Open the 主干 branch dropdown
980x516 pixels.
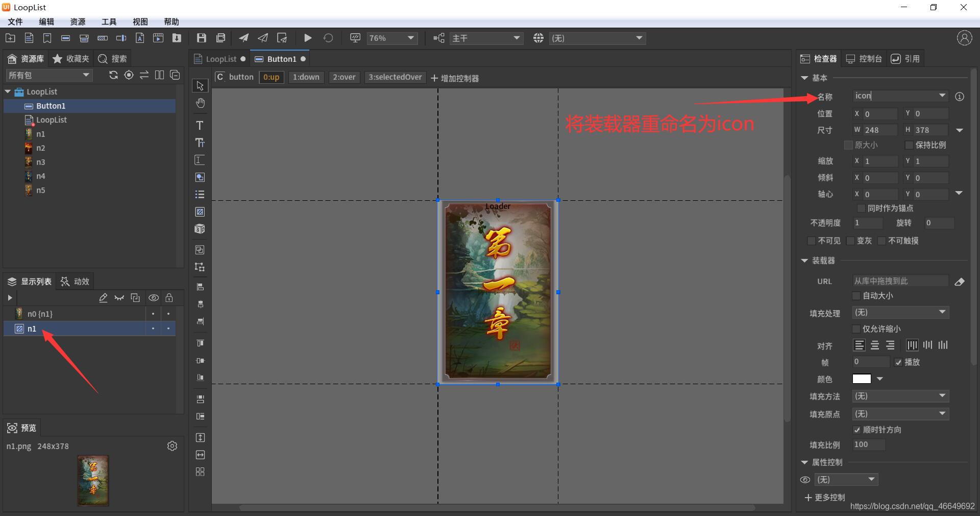(x=486, y=38)
